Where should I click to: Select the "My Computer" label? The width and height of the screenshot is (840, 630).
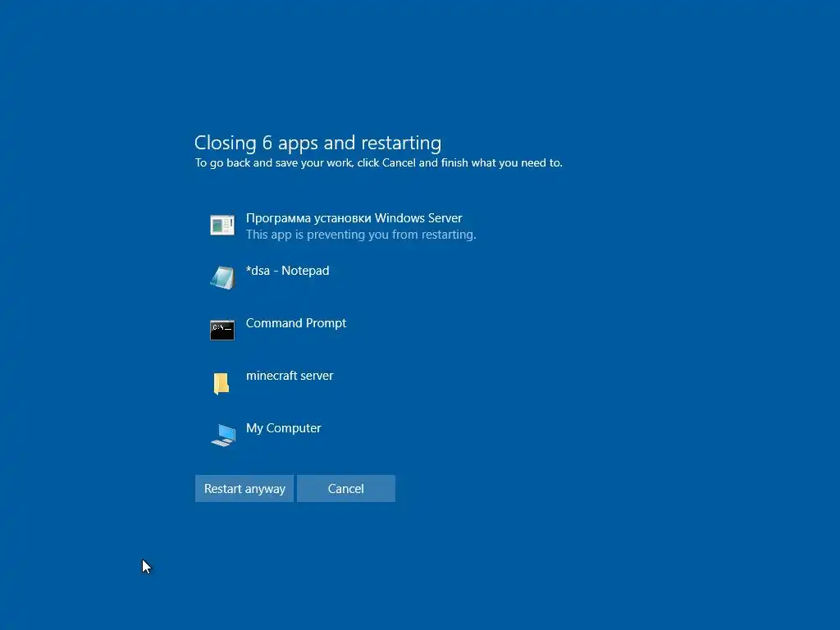pyautogui.click(x=283, y=428)
